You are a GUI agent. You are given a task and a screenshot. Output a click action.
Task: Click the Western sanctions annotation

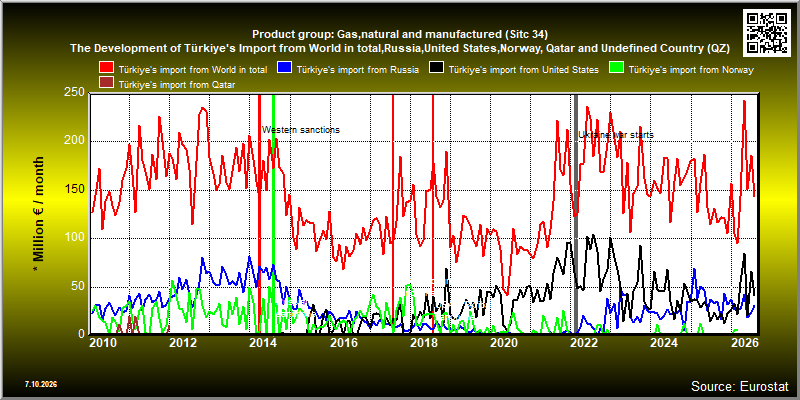click(301, 130)
